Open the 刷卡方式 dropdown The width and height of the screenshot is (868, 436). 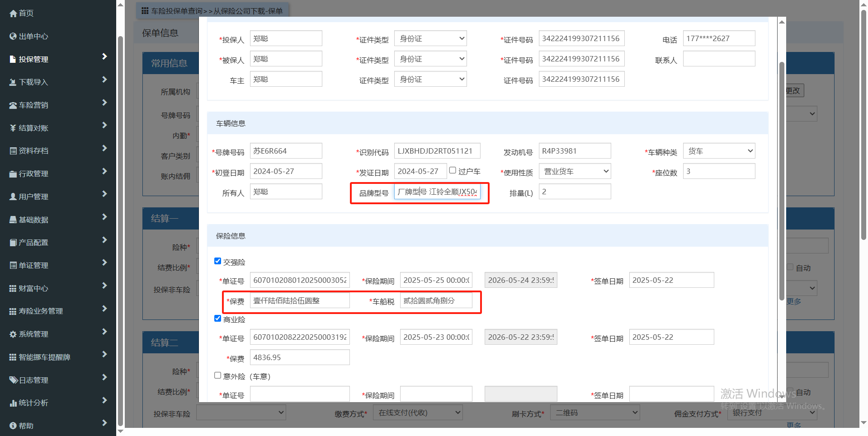595,413
